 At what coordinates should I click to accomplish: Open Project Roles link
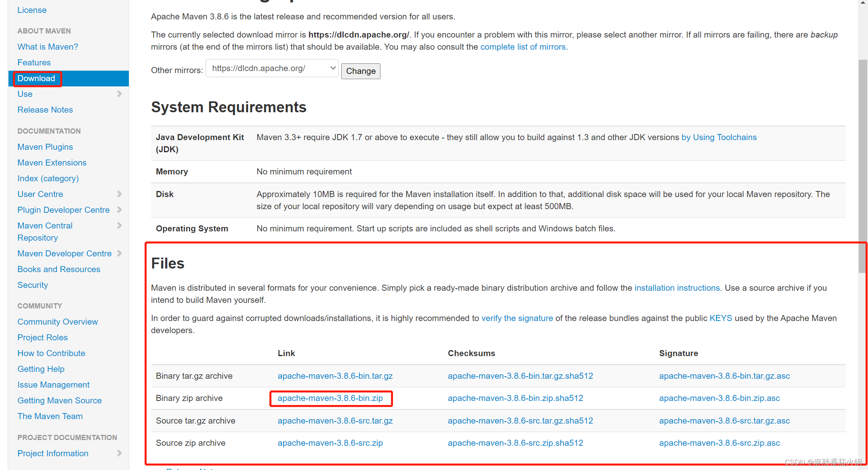tap(43, 338)
